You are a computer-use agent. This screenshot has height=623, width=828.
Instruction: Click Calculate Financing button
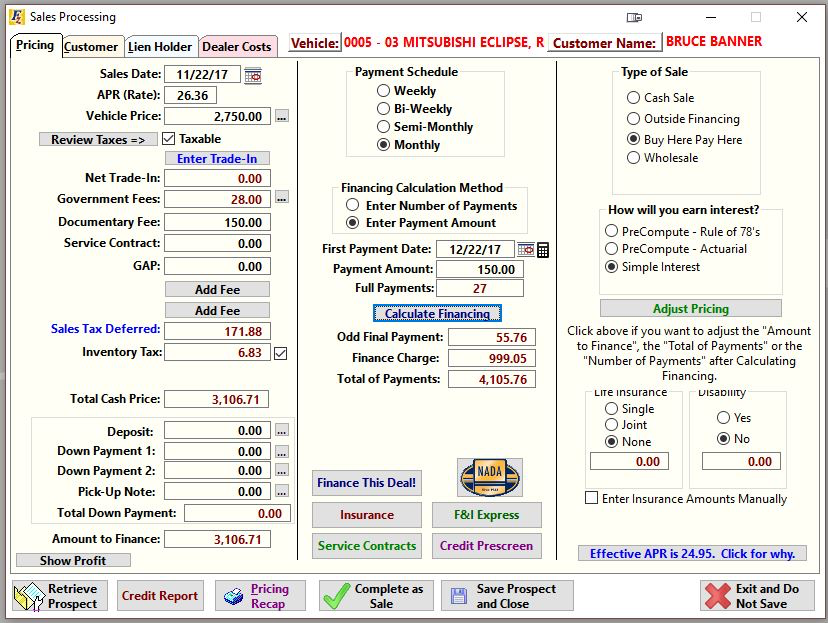[x=437, y=314]
